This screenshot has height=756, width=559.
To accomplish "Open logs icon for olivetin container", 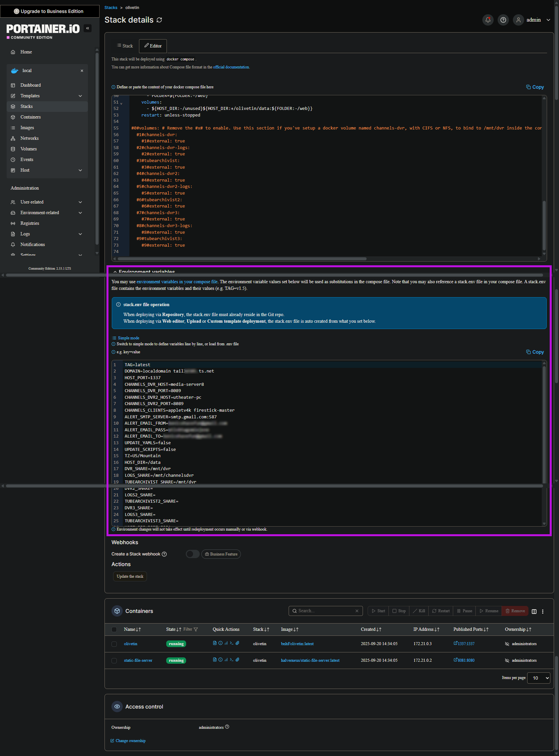I will coord(215,643).
